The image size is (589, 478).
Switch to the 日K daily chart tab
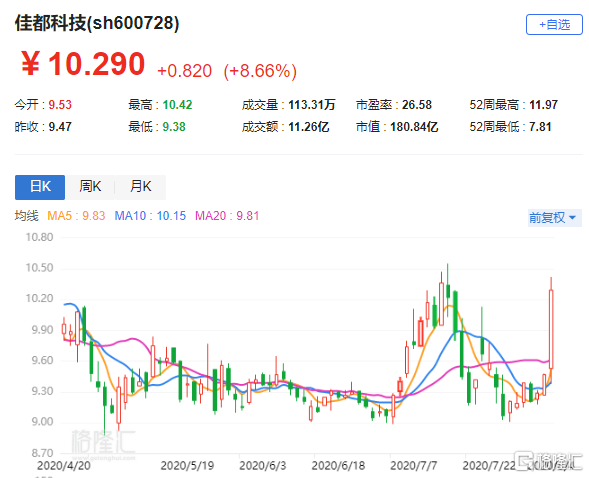(40, 187)
